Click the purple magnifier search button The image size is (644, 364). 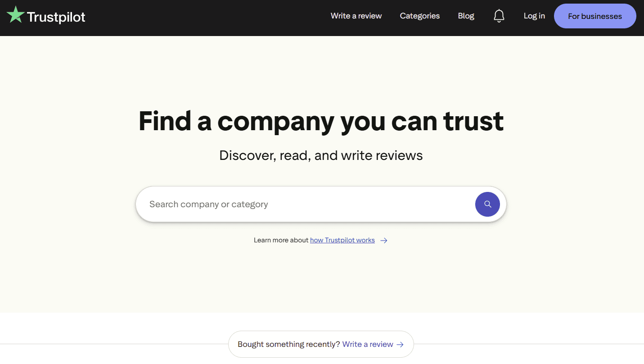487,204
